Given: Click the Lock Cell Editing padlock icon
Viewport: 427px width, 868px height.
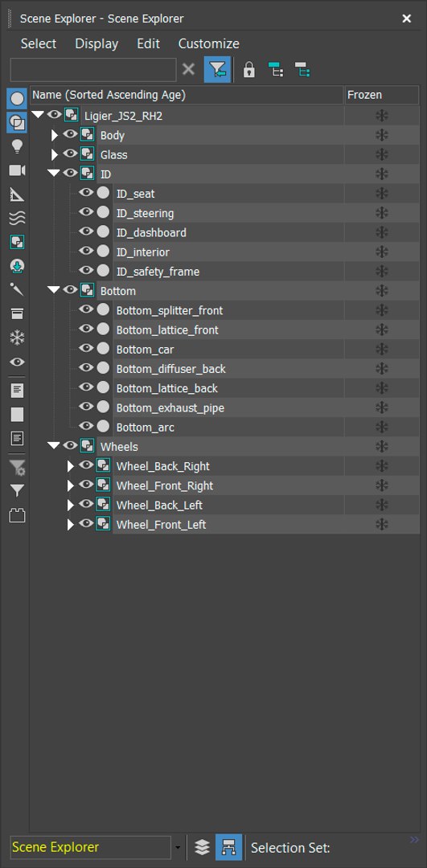Looking at the screenshot, I should pos(249,70).
